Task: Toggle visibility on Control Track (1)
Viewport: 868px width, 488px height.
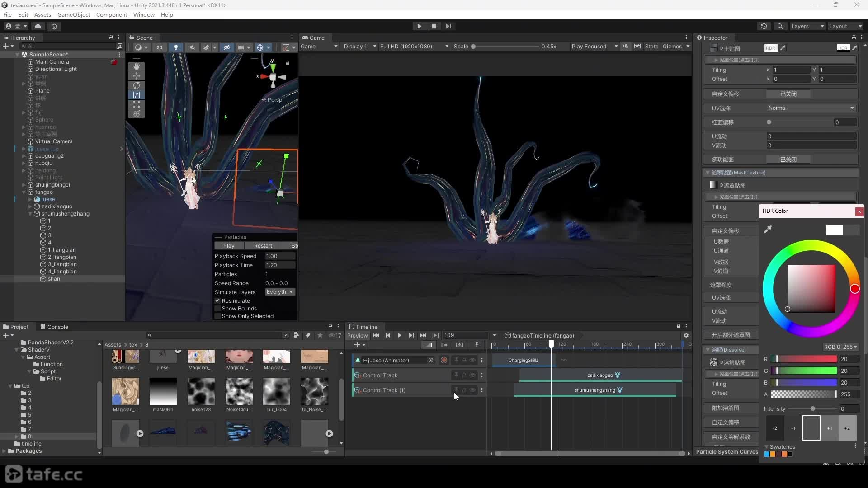Action: 472,390
